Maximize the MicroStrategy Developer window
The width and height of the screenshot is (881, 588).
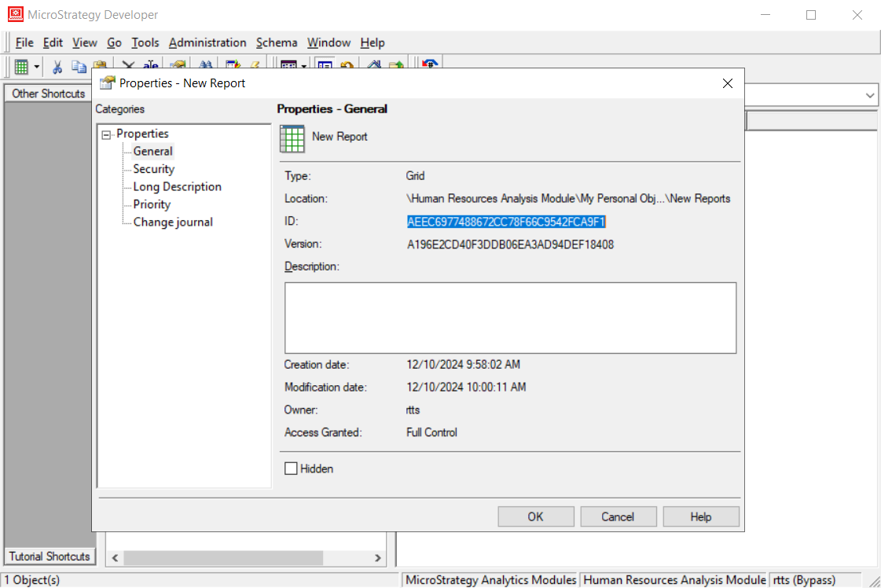click(811, 15)
